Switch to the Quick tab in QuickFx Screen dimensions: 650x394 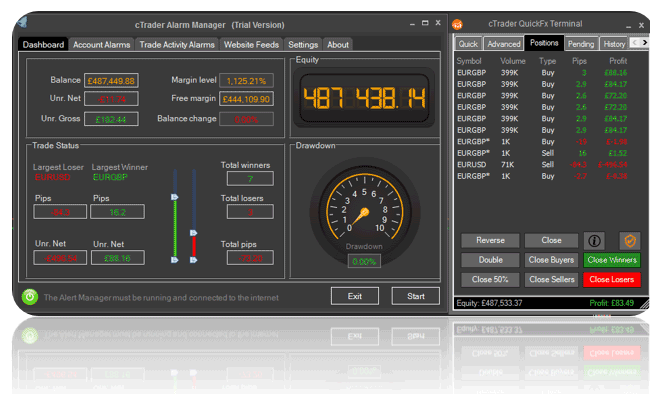point(468,44)
